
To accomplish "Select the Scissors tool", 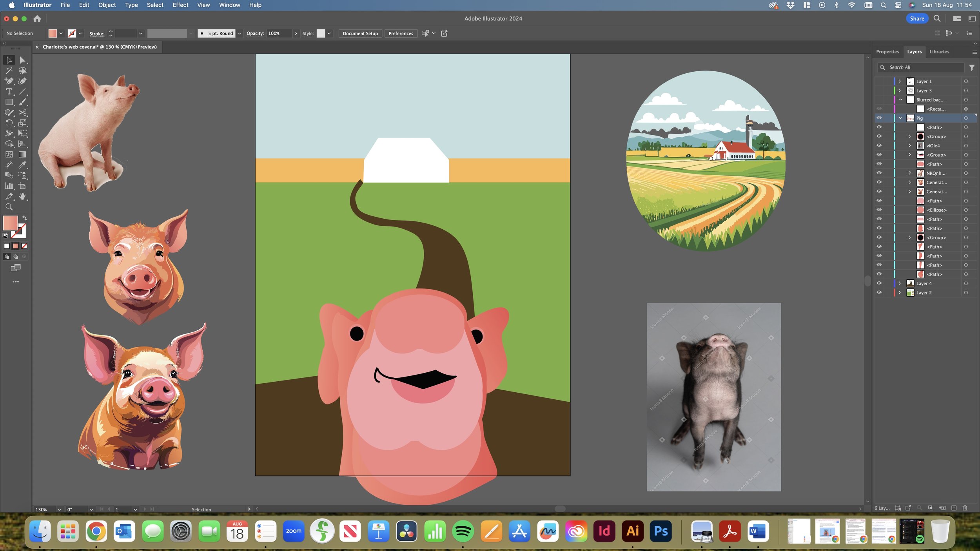I will click(22, 112).
